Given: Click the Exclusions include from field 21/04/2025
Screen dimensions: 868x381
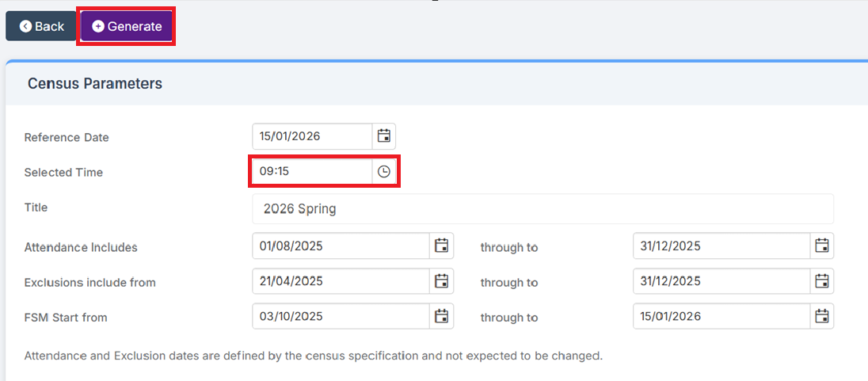Looking at the screenshot, I should pos(341,281).
